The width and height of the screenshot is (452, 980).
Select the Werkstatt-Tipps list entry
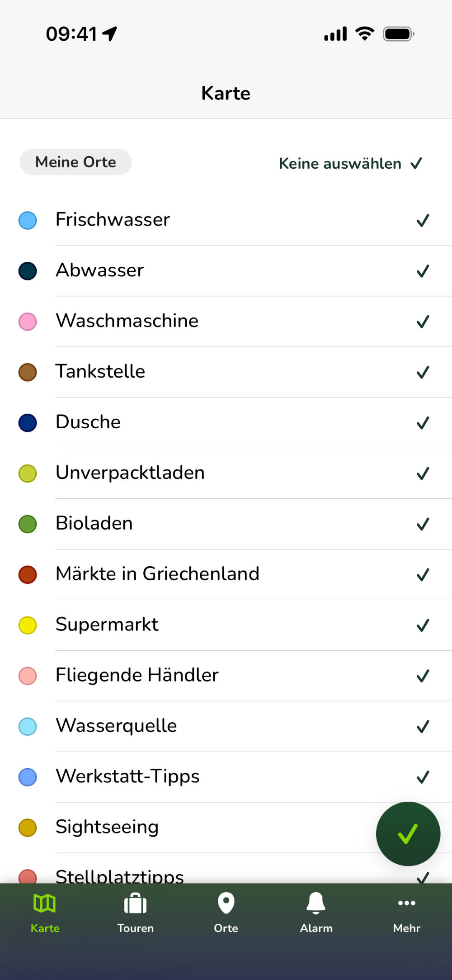coord(226,776)
